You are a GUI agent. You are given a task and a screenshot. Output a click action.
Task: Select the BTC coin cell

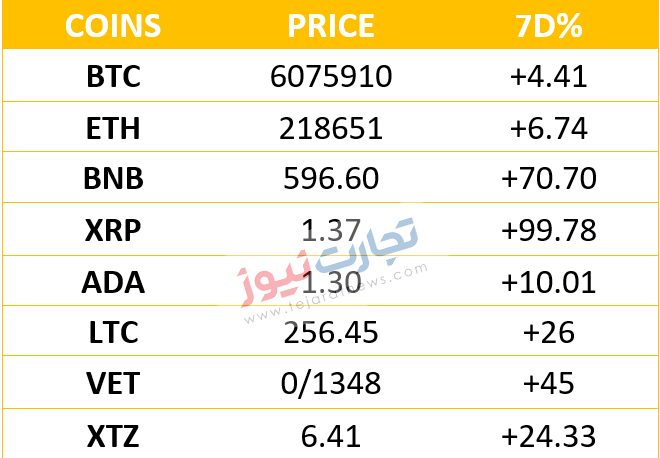pyautogui.click(x=113, y=77)
